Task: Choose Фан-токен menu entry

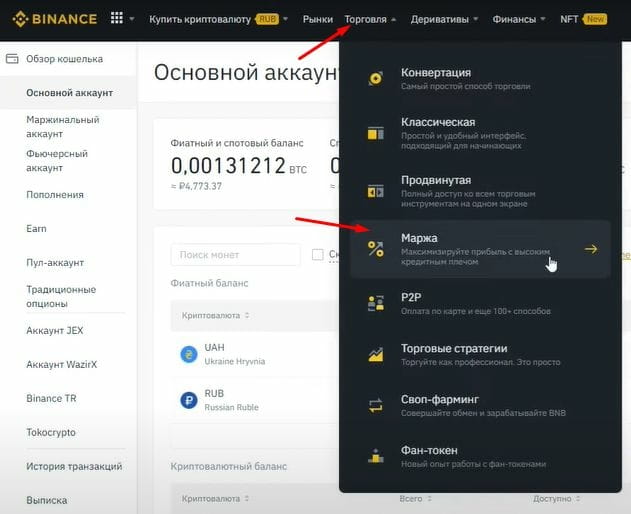Action: 480,456
